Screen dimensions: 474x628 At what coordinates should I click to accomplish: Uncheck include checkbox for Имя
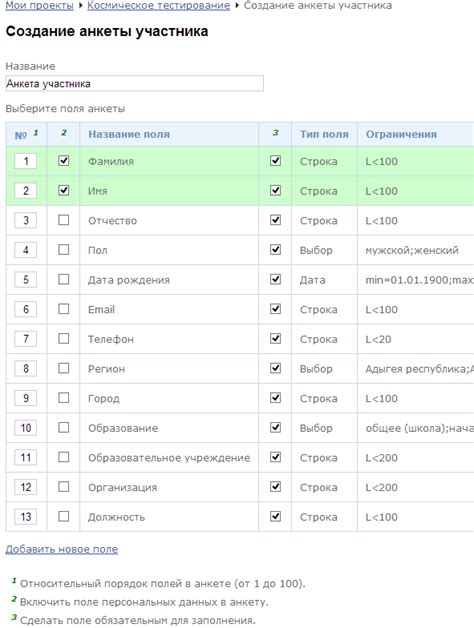(x=64, y=190)
